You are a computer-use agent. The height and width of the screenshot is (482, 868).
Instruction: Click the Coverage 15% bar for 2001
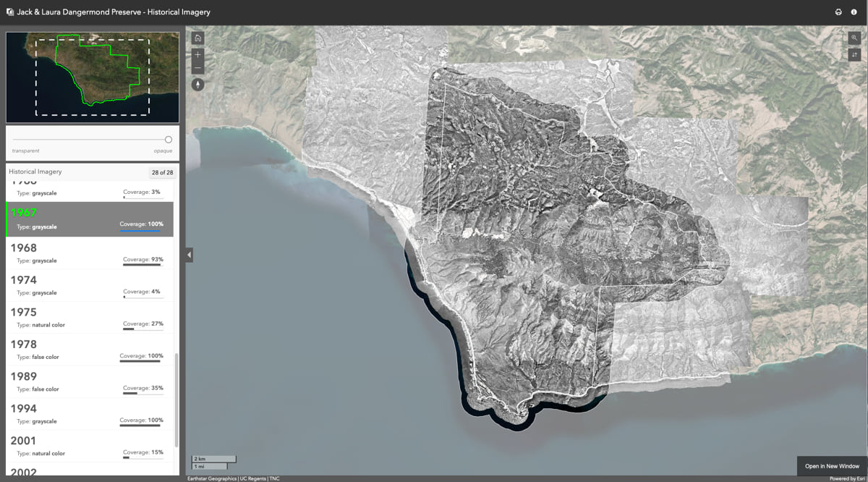click(142, 457)
